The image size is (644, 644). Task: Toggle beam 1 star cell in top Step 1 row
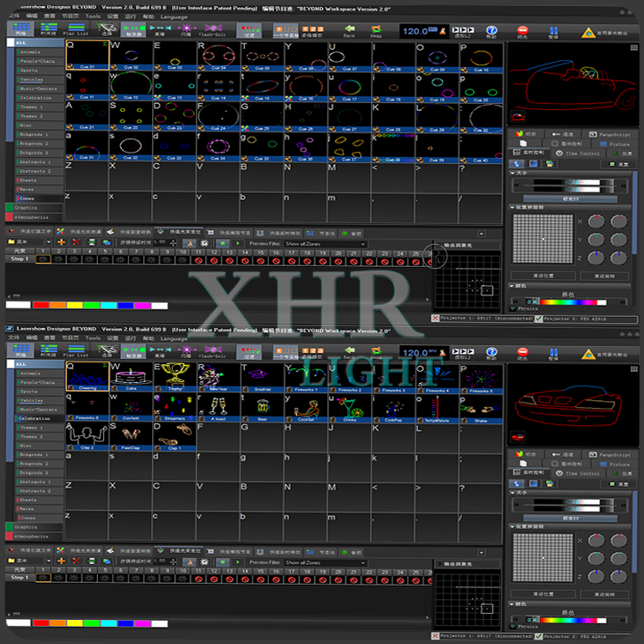click(43, 259)
